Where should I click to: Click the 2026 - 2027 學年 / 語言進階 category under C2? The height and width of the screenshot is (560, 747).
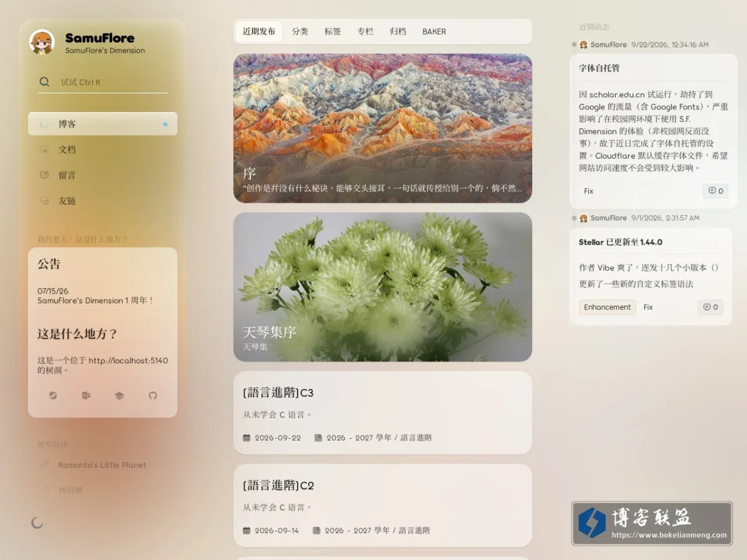pyautogui.click(x=377, y=531)
